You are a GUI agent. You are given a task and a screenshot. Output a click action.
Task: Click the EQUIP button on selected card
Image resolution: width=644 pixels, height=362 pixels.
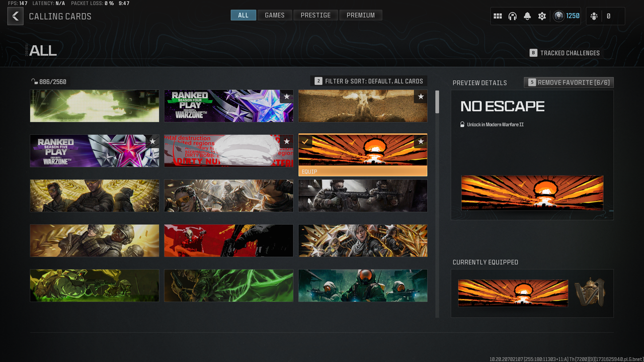pyautogui.click(x=363, y=171)
